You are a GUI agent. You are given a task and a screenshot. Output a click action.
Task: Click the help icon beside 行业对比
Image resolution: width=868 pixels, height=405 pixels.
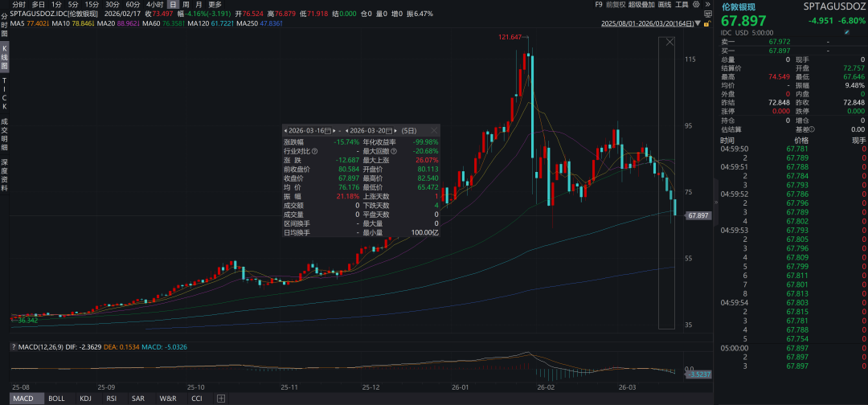coord(315,150)
